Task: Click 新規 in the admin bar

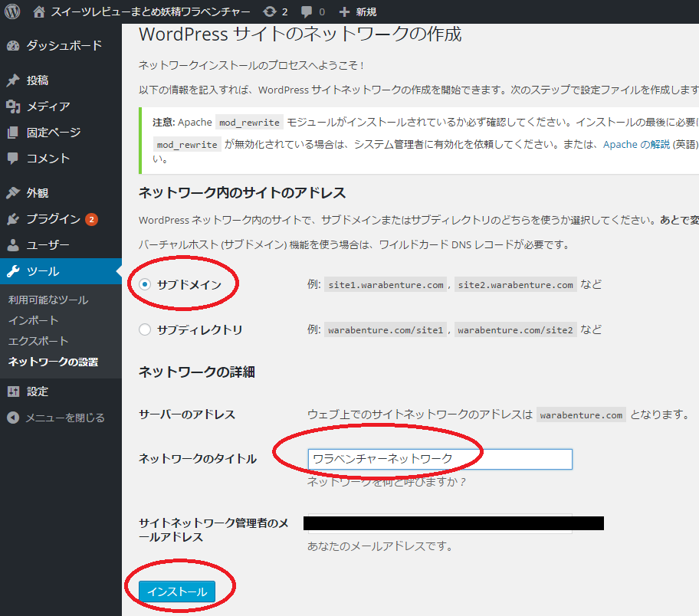Action: click(x=366, y=12)
